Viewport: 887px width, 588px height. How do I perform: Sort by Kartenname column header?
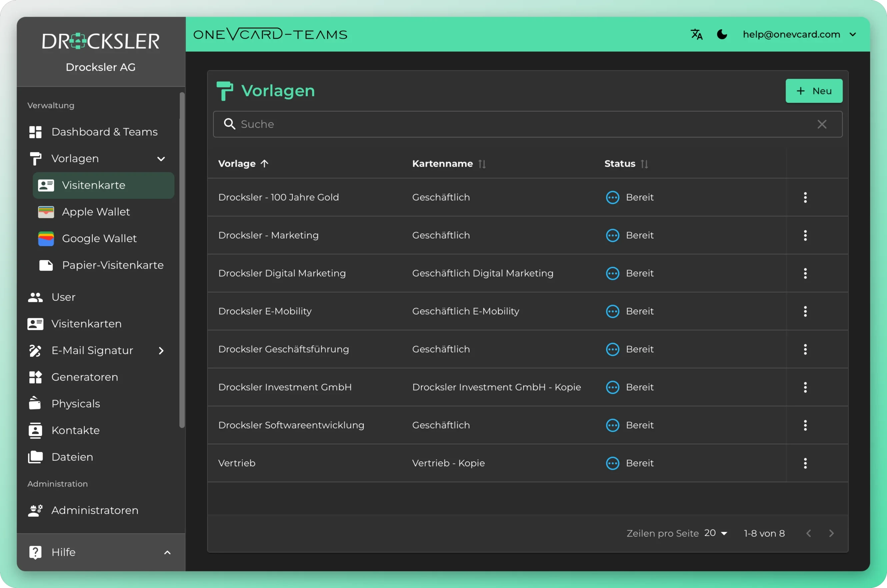click(x=449, y=164)
